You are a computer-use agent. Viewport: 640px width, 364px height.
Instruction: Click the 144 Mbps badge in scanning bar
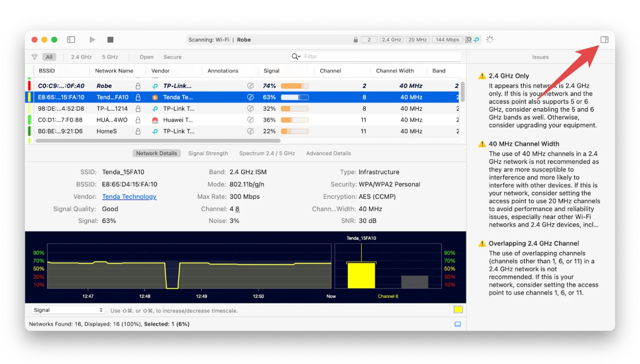[x=447, y=40]
